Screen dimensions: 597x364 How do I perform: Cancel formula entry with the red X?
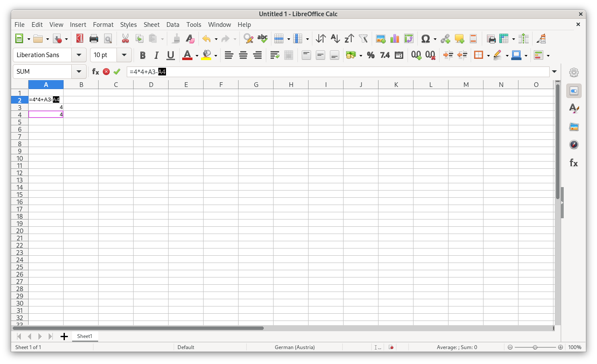click(x=106, y=72)
